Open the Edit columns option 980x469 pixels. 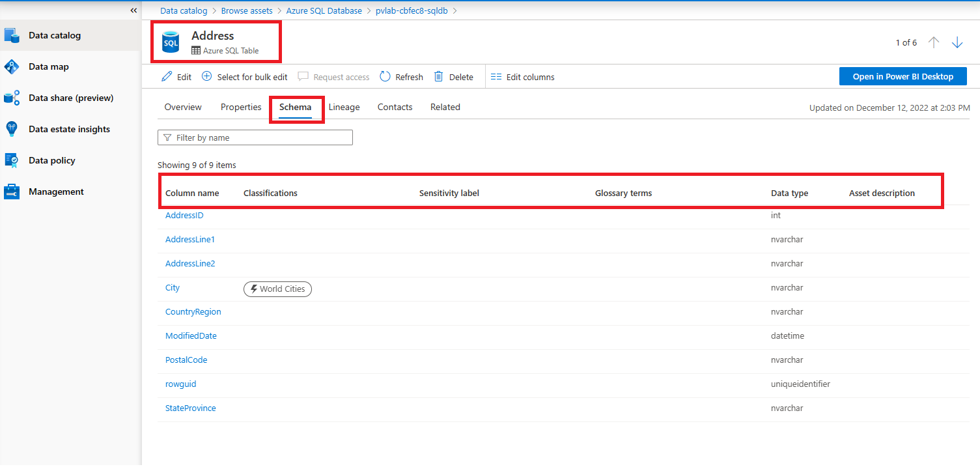click(522, 77)
